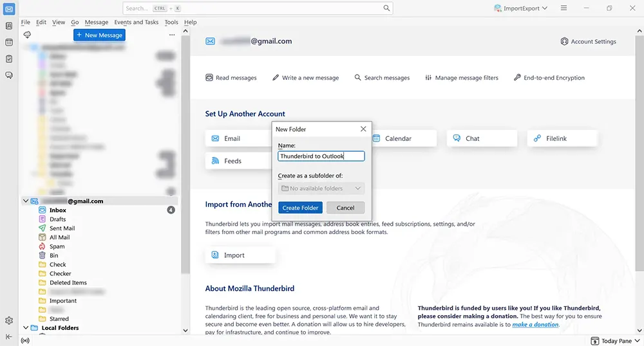Screen dimensions: 644x346
Task: Open the Go menu
Action: click(x=75, y=22)
